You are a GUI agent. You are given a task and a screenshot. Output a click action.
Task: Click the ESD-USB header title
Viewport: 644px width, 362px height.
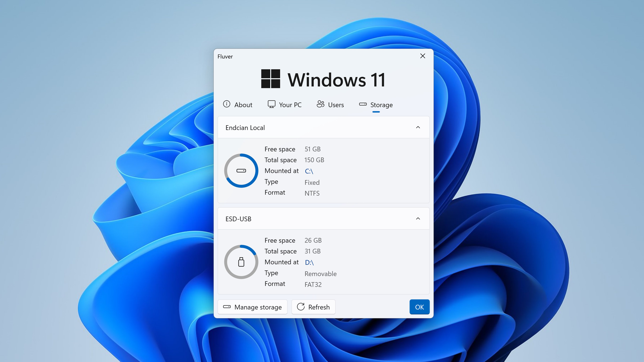(x=238, y=219)
